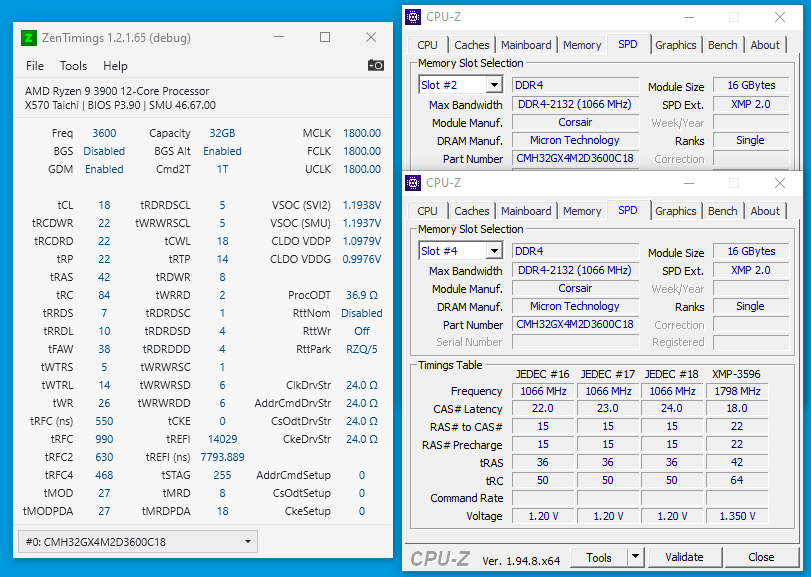Close the ZenTimings window
The width and height of the screenshot is (811, 577).
[x=371, y=38]
